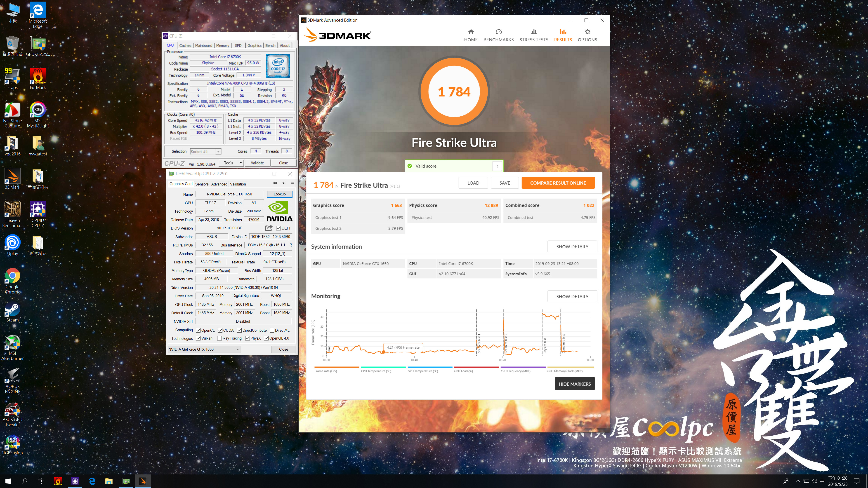The image size is (868, 488).
Task: Open ASUS GPU TweakII desktop icon
Action: point(12,414)
